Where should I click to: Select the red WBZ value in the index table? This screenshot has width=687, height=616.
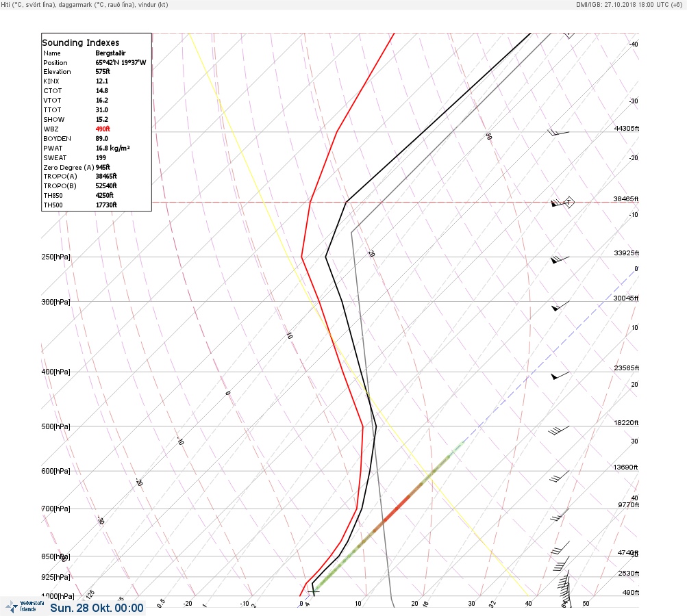(x=103, y=129)
